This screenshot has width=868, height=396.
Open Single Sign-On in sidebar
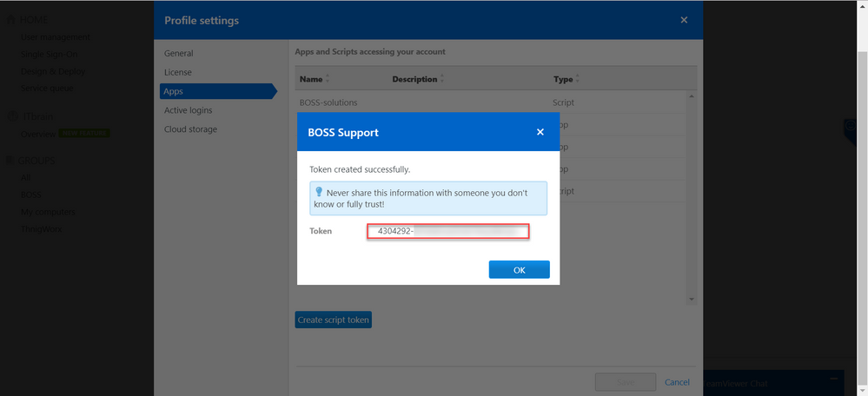[50, 54]
